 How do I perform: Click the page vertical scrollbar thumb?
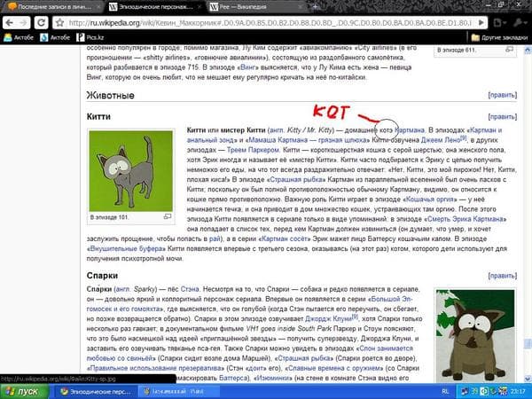(x=528, y=343)
